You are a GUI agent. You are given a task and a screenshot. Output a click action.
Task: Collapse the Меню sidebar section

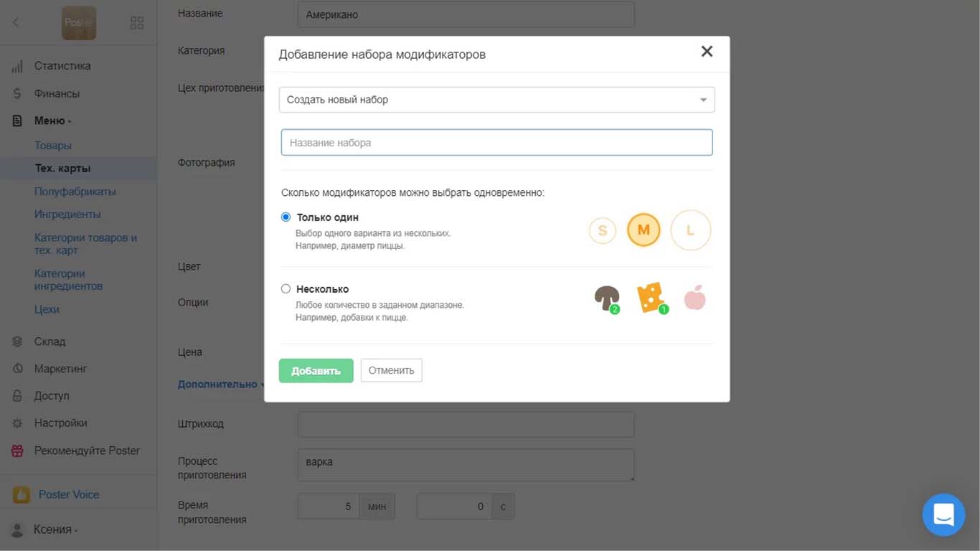[52, 121]
